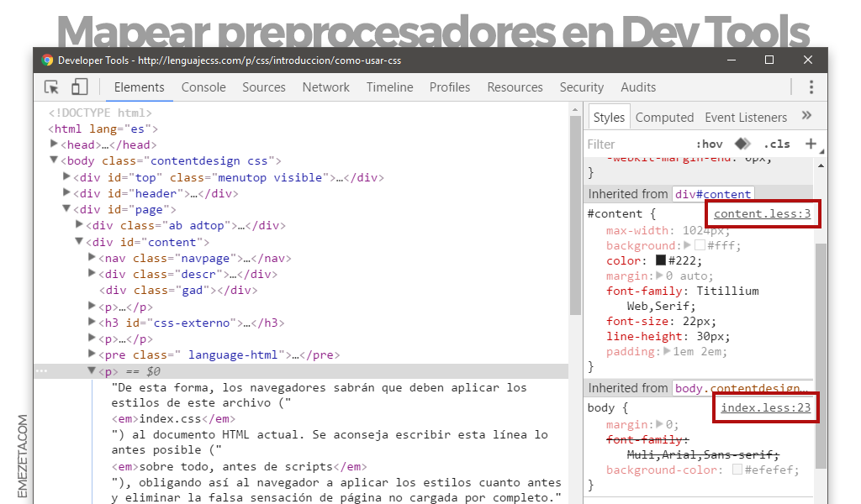Screen dimensions: 861x504
Task: Expand the pre language-html node
Action: point(92,354)
